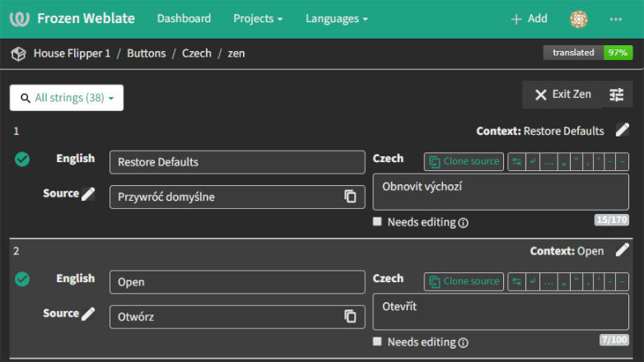Insert tab character in Obnovit výchozí toolbar
Image resolution: width=644 pixels, height=362 pixels.
[516, 162]
